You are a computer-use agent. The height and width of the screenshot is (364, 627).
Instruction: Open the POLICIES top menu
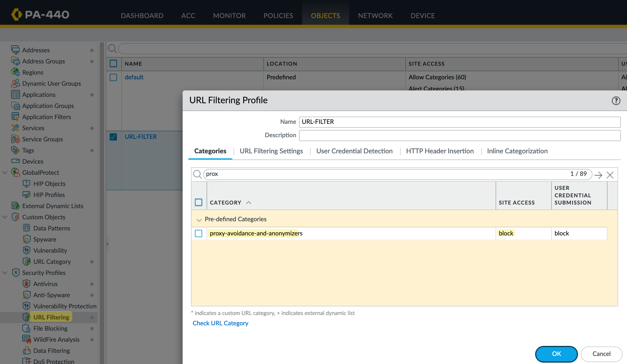pyautogui.click(x=278, y=16)
